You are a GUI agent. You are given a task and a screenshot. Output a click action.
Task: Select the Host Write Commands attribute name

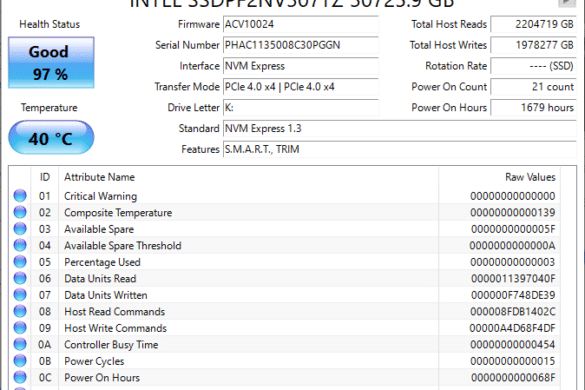115,328
